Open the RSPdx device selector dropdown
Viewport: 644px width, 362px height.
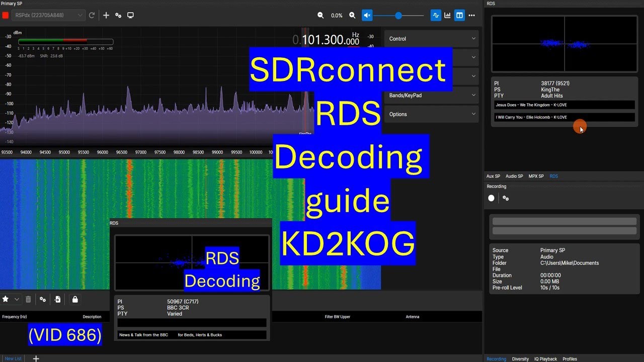48,16
